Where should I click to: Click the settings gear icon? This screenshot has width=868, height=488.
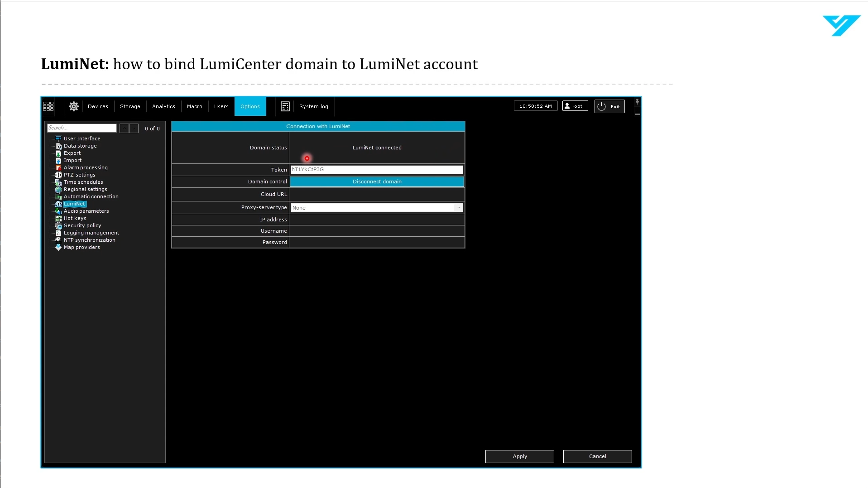click(x=74, y=106)
